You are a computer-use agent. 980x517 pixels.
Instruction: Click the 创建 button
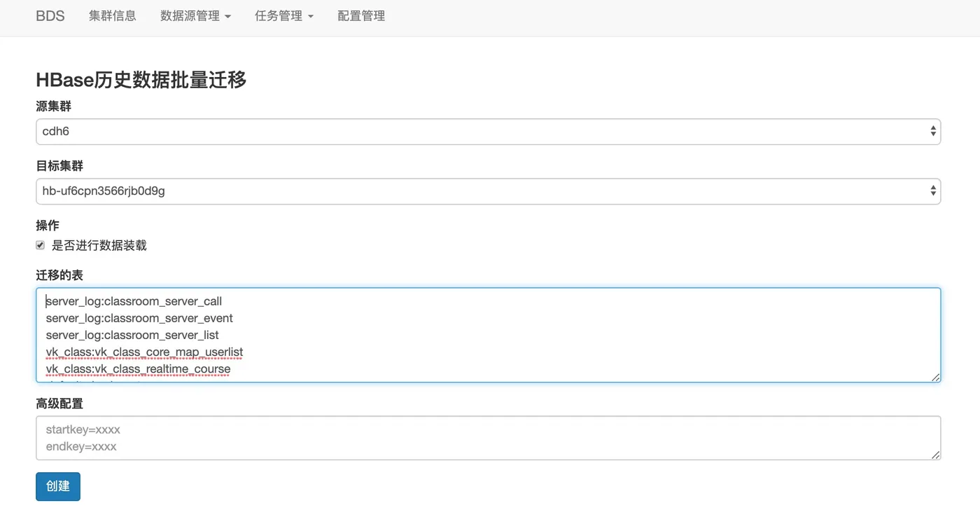click(x=58, y=487)
